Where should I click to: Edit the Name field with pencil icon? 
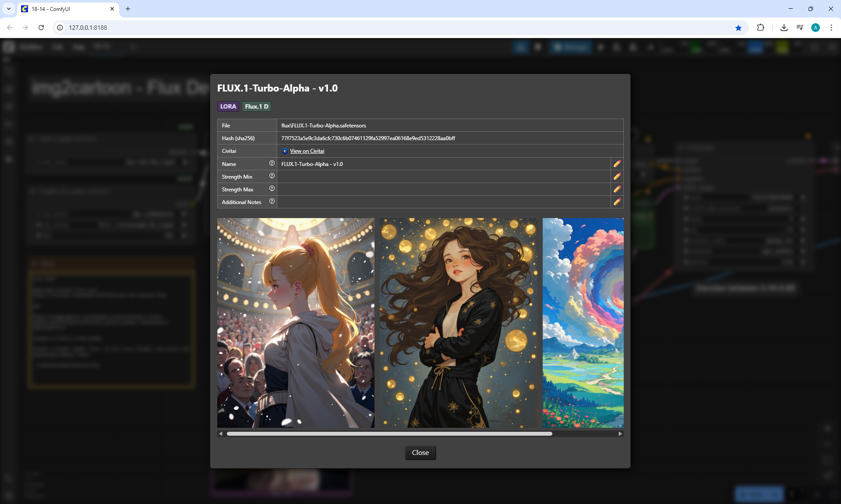[617, 164]
